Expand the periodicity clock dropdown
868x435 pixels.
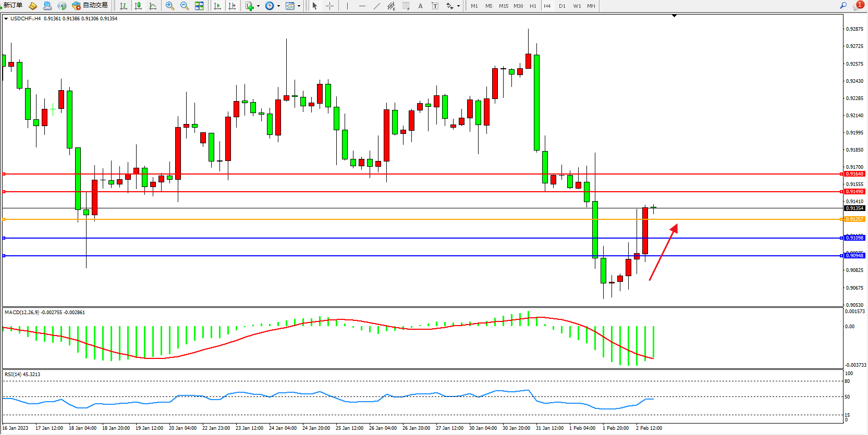click(x=278, y=6)
